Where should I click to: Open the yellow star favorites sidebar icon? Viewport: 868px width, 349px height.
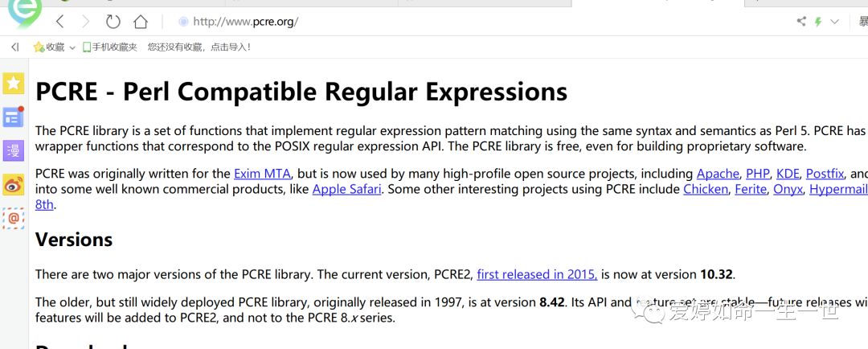point(13,83)
